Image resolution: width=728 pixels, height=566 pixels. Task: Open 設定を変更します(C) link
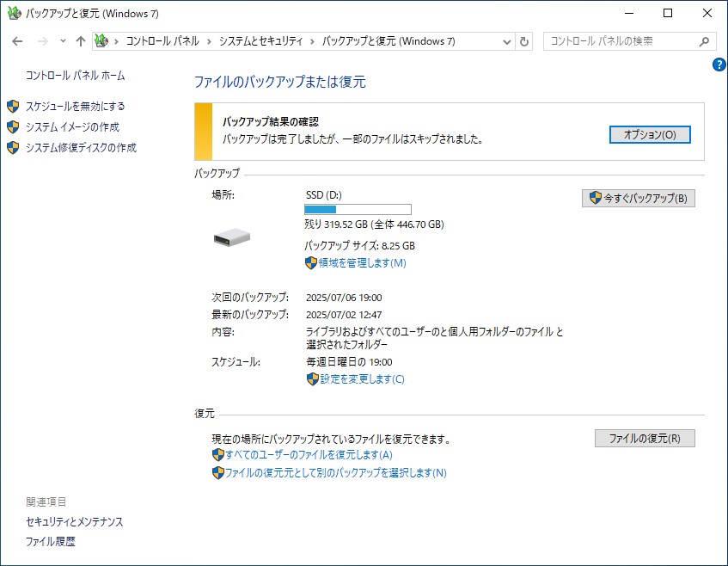[362, 379]
